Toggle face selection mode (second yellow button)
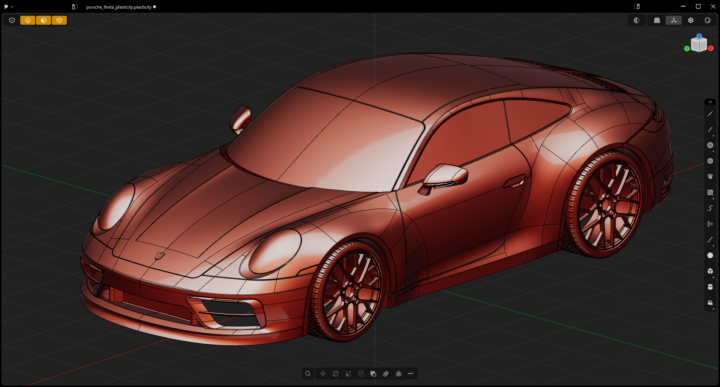Viewport: 720px width, 387px height. click(x=43, y=20)
